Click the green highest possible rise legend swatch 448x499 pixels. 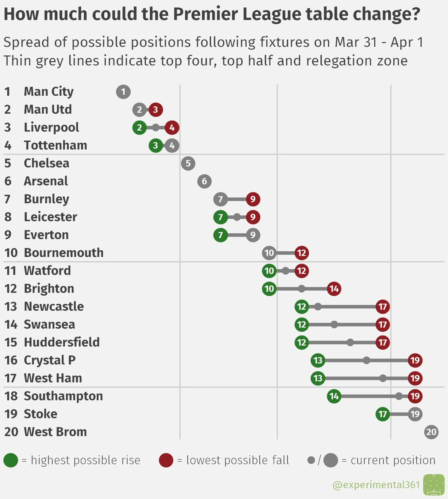[11, 460]
